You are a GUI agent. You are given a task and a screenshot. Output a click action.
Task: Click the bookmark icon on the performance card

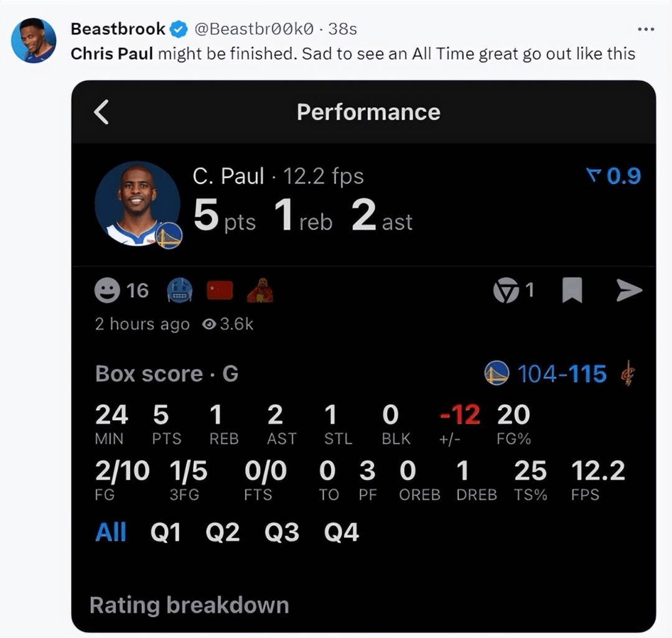coord(571,290)
